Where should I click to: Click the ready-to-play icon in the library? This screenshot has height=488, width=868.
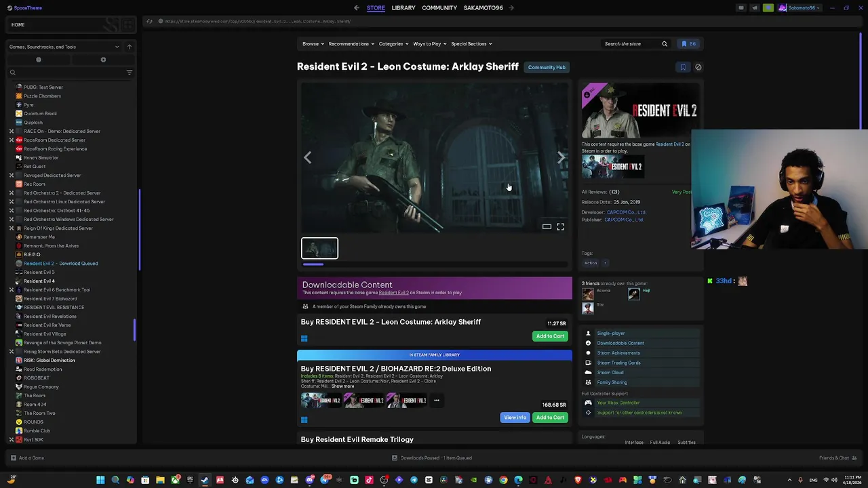coord(103,60)
